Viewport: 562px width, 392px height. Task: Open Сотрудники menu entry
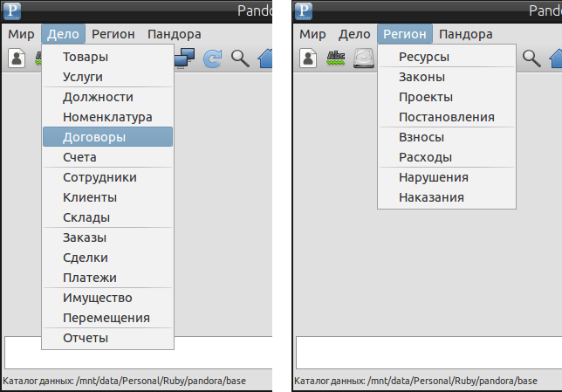107,177
